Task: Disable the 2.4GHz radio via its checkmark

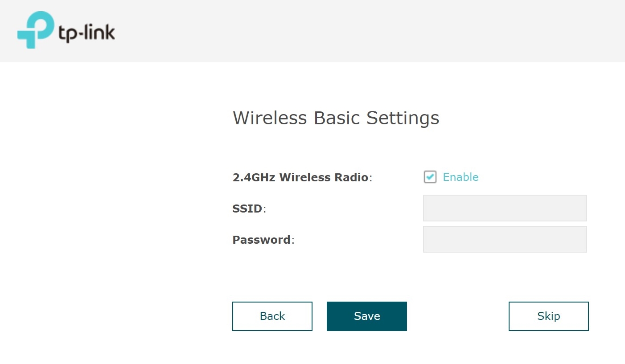Action: tap(430, 177)
